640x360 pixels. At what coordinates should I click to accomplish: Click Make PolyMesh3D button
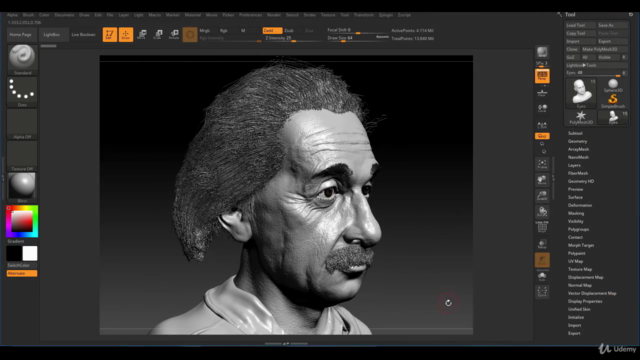(x=603, y=49)
